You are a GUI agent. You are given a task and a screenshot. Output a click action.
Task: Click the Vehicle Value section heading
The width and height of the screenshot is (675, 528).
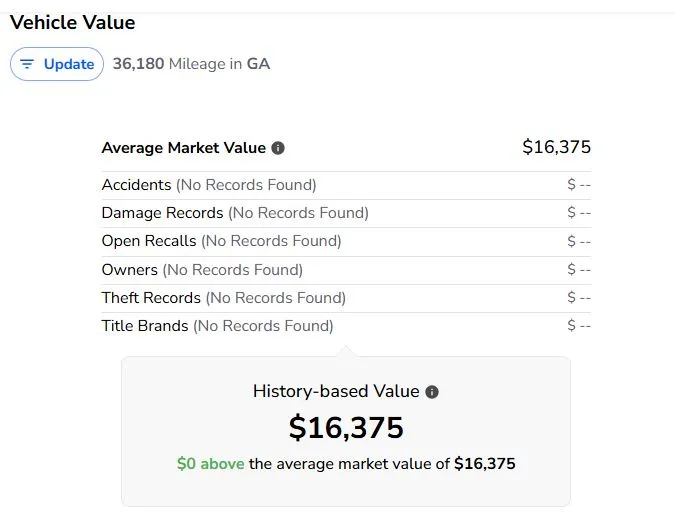point(72,22)
